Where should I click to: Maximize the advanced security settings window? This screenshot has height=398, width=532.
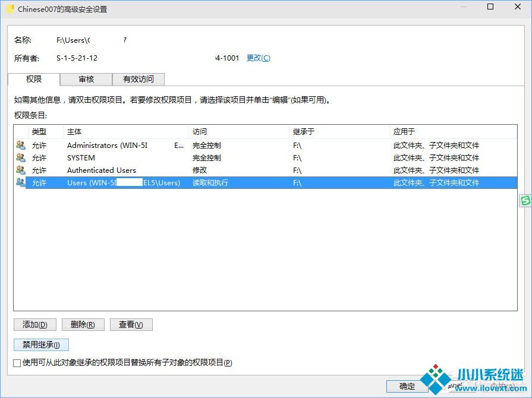(490, 7)
